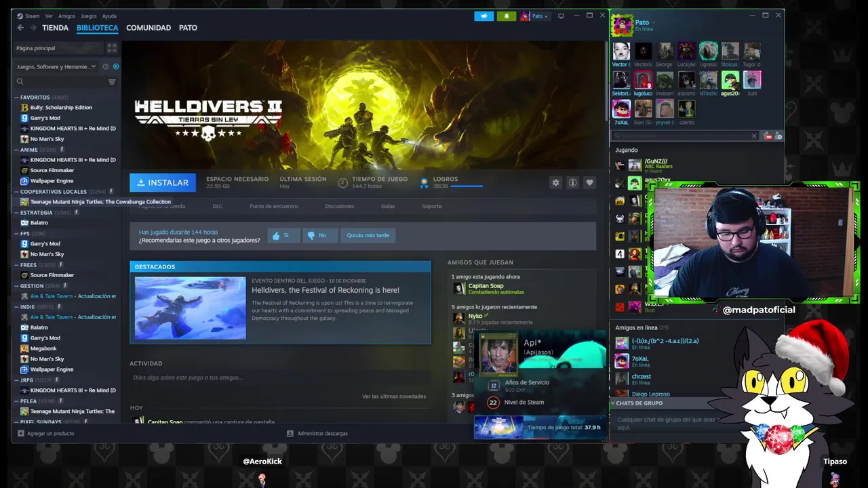This screenshot has height=488, width=868.
Task: Click Agregar un producto
Action: pos(46,434)
